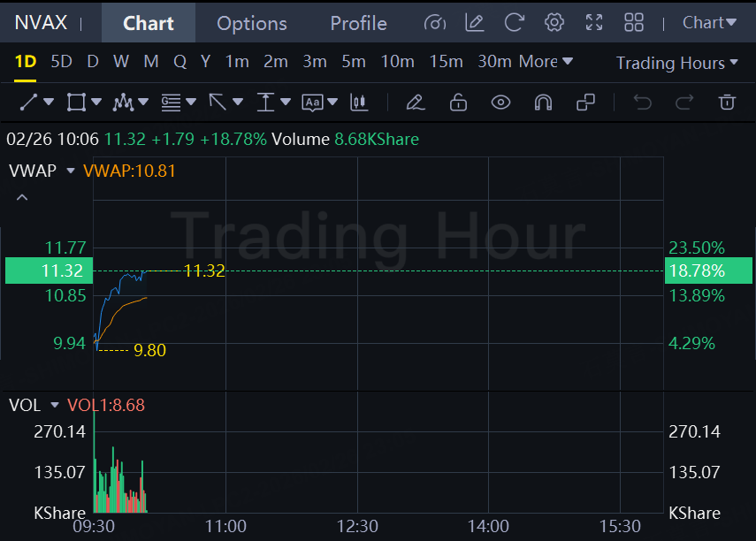Viewport: 756px width, 541px height.
Task: Click the edit note icon in header
Action: [475, 23]
